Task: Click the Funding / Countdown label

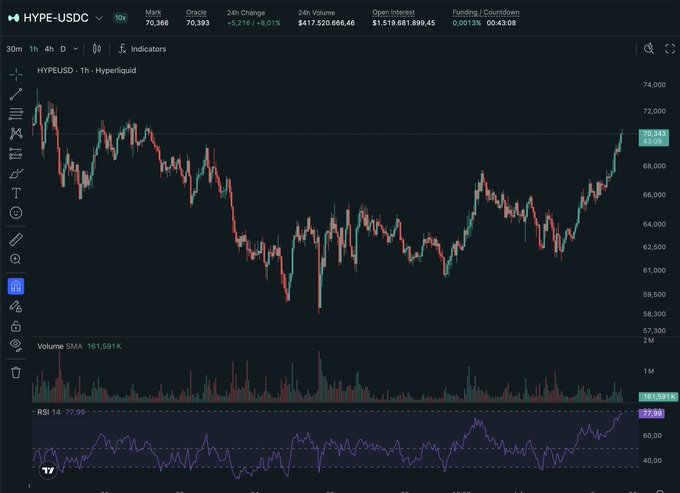Action: [486, 13]
